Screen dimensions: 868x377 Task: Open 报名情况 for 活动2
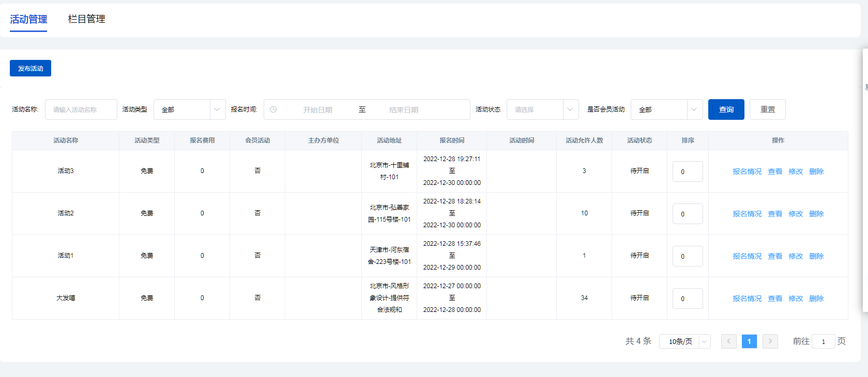pos(747,214)
